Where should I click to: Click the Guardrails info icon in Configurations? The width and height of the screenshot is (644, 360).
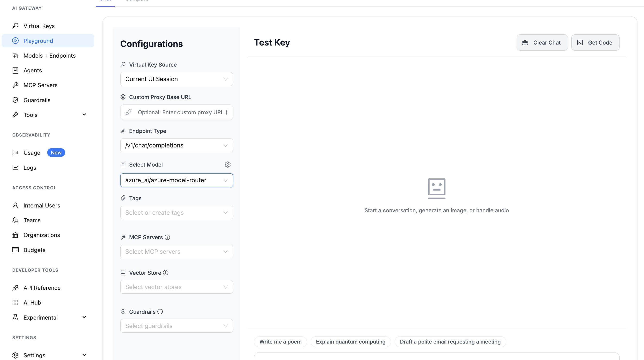[160, 312]
